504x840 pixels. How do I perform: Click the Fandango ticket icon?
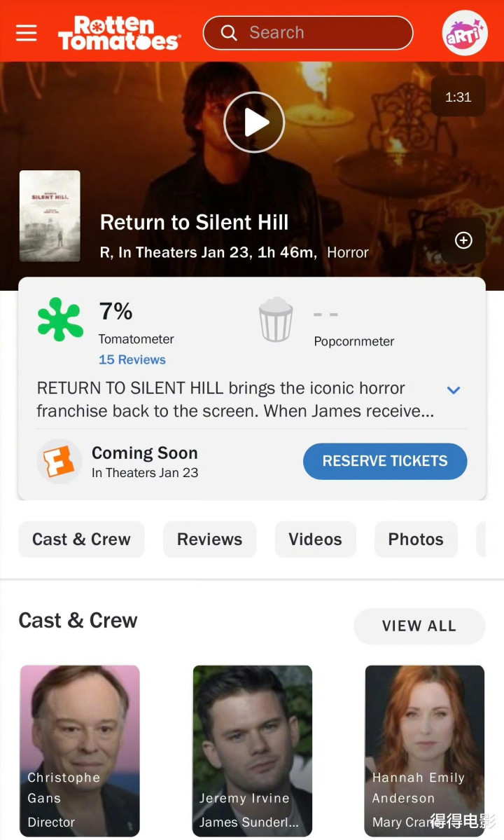coord(59,461)
